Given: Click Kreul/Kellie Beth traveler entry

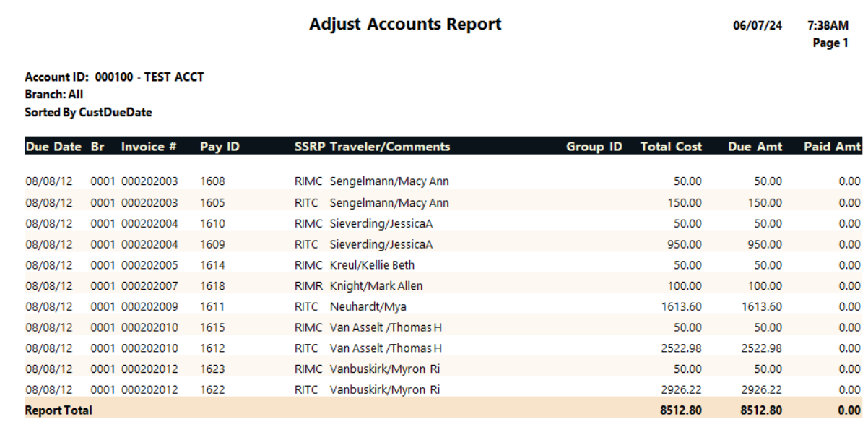Looking at the screenshot, I should click(x=373, y=264).
